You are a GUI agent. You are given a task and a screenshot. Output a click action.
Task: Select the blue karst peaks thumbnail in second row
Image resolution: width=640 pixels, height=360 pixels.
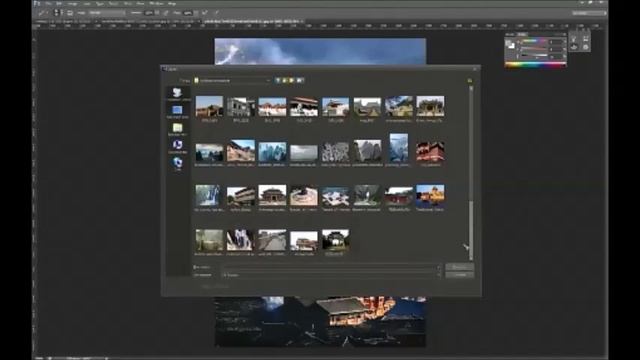(272, 151)
